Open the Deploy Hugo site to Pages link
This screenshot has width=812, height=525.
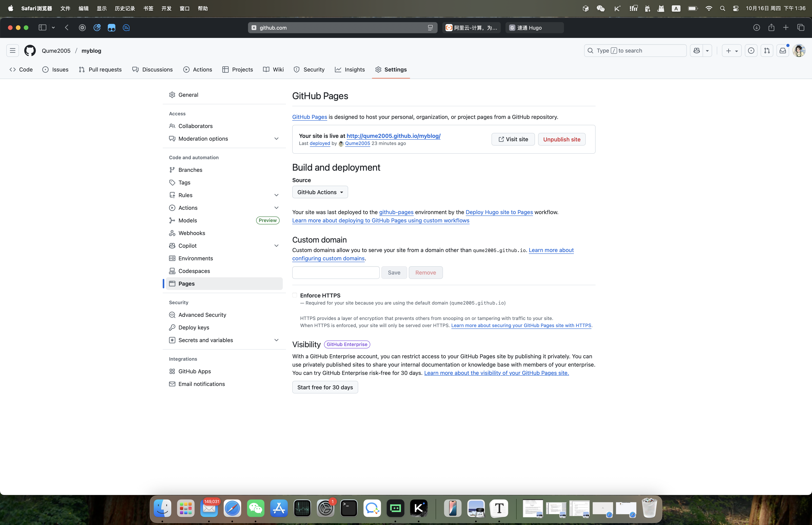click(x=499, y=212)
